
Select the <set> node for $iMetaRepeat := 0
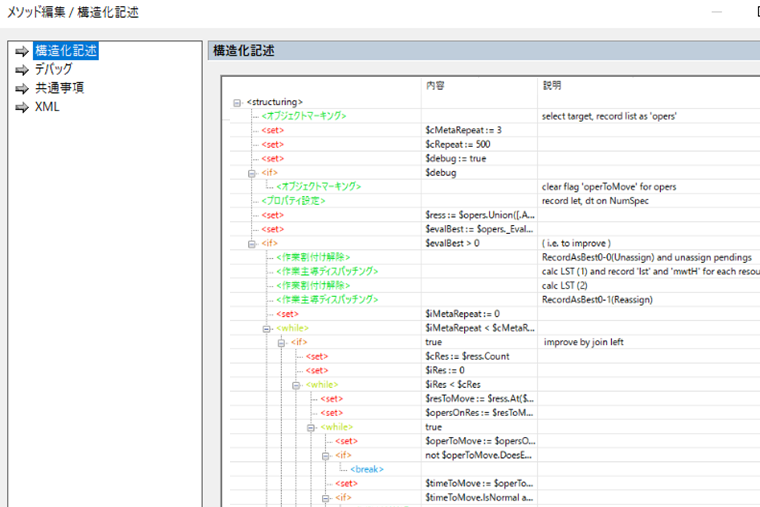287,314
